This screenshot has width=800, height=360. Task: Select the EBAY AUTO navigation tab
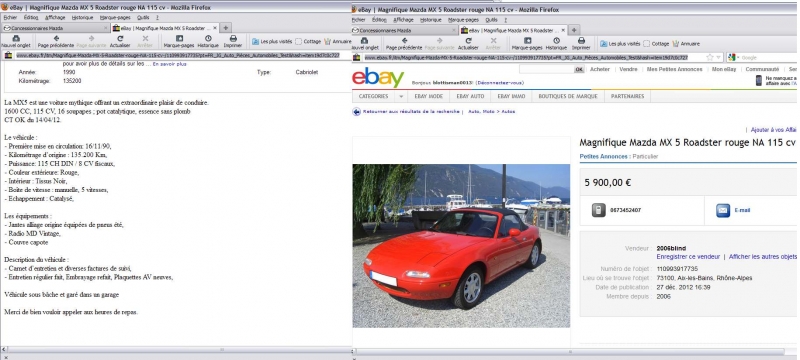coord(470,96)
